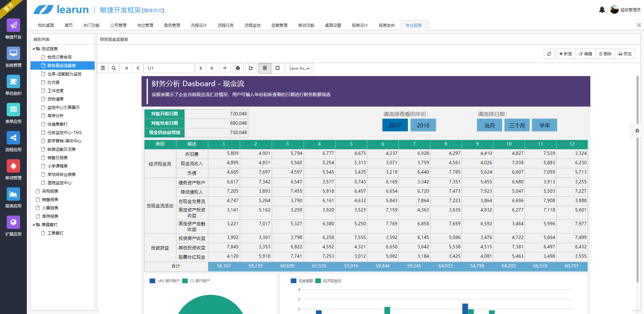Viewport: 644px width, 314px height.
Task: Go to next report page
Action: (x=201, y=68)
